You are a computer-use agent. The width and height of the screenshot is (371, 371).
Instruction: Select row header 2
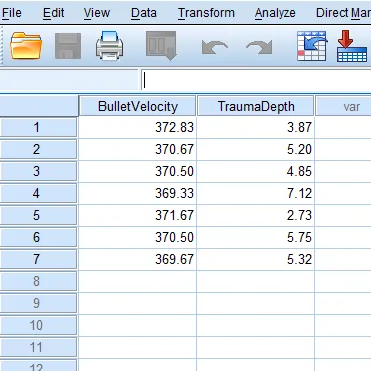(38, 149)
